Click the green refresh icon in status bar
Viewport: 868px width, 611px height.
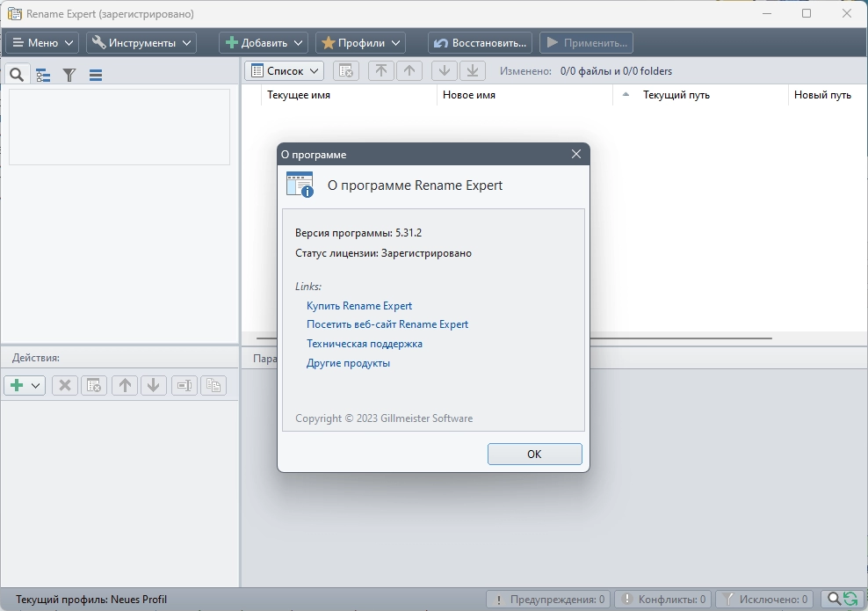(x=850, y=599)
